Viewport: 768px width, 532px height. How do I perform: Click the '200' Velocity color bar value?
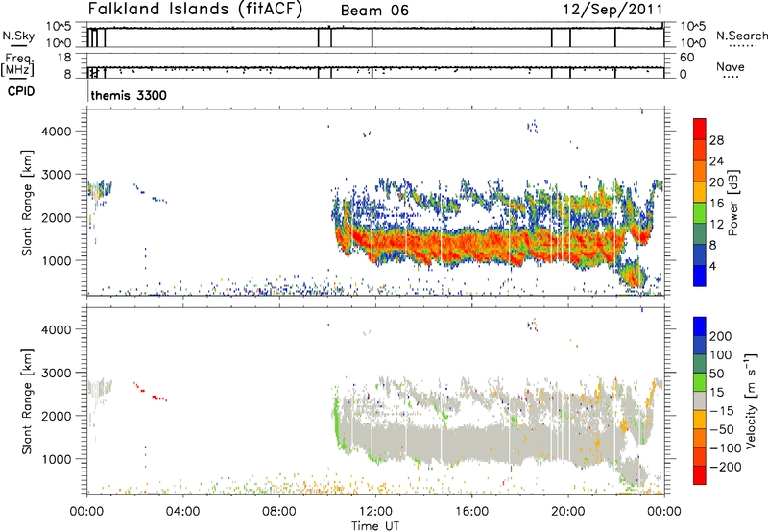click(721, 336)
